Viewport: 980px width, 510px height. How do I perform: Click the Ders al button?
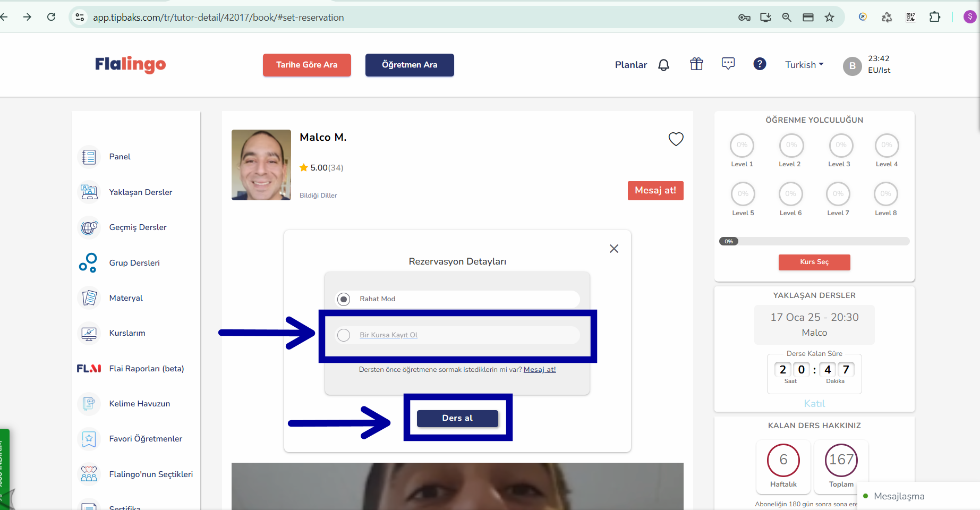pyautogui.click(x=457, y=418)
